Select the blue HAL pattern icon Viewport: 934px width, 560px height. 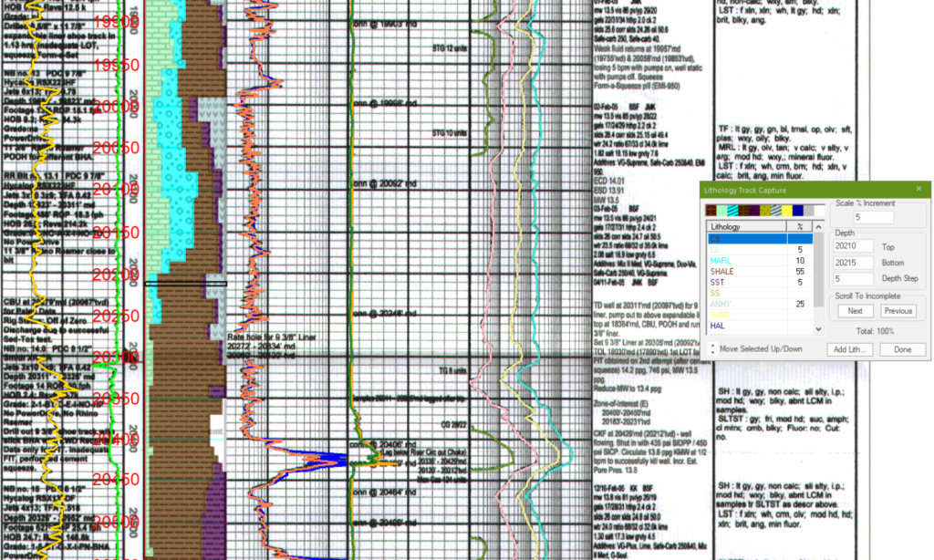[x=798, y=211]
